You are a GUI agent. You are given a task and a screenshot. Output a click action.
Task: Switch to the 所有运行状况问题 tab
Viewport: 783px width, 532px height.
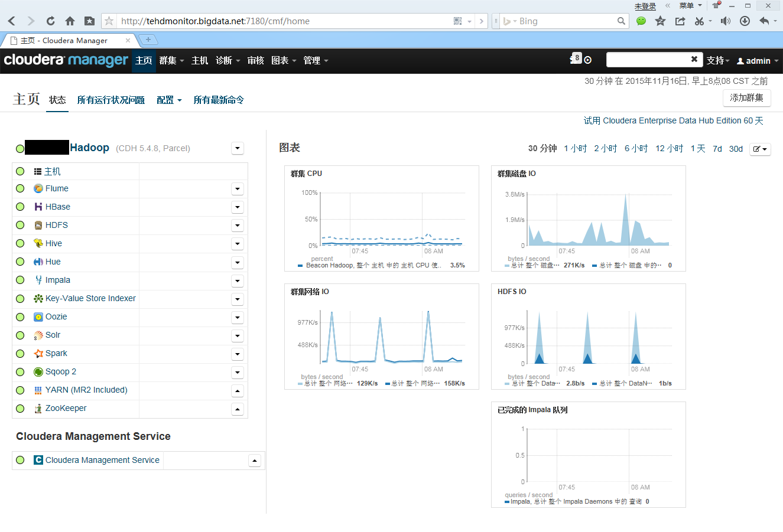point(111,100)
